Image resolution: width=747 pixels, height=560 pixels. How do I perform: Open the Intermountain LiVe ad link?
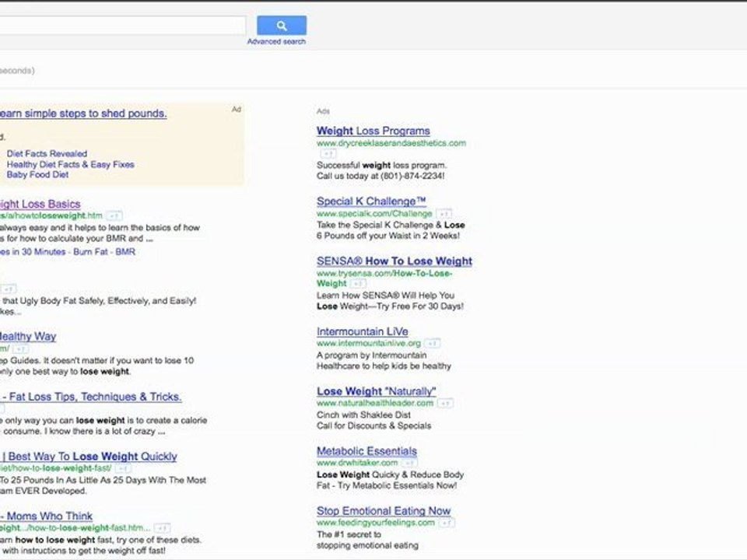click(362, 331)
